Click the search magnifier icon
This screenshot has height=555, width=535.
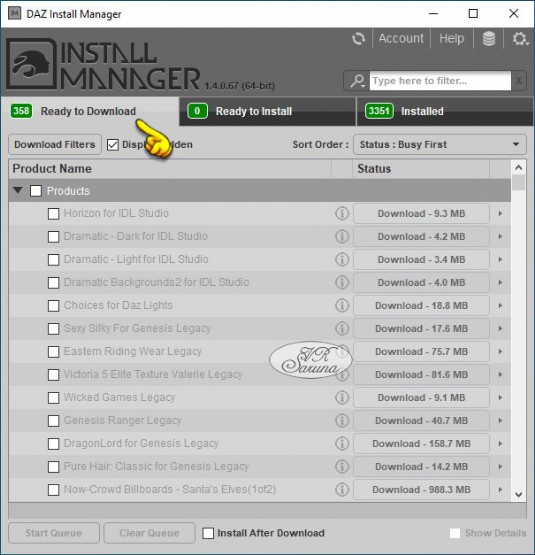click(x=357, y=81)
